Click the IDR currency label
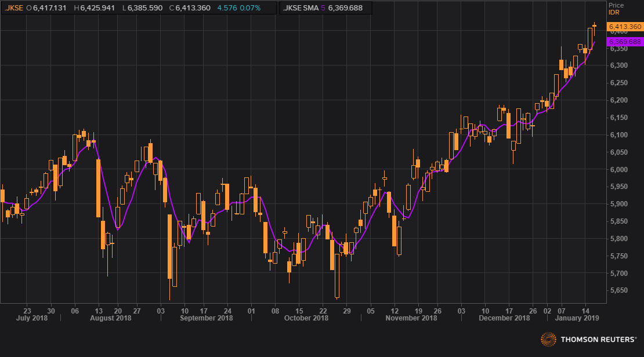644x357 pixels. 614,12
